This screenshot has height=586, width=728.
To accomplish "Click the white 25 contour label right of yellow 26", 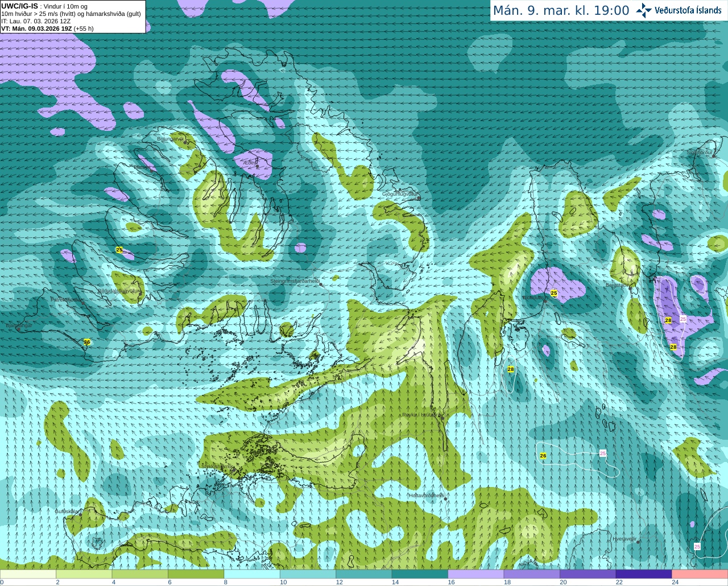I will click(x=603, y=453).
